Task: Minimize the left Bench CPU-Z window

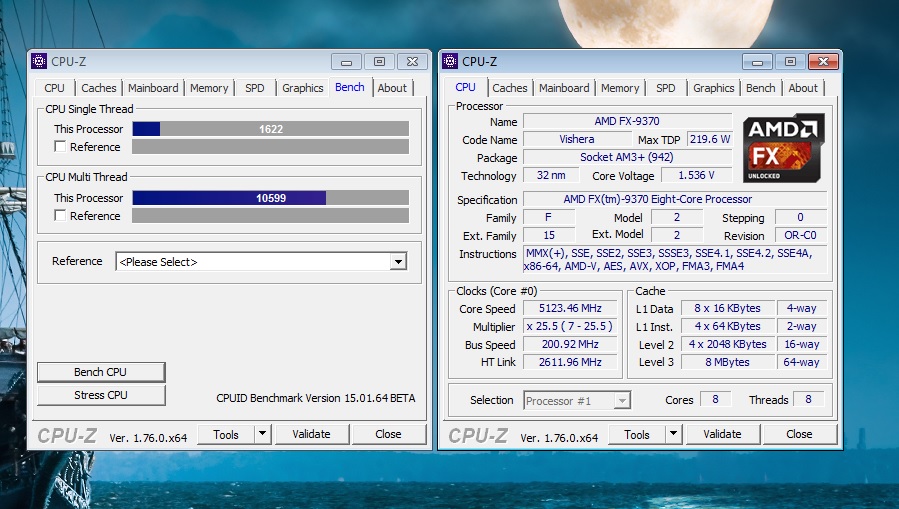Action: (346, 61)
